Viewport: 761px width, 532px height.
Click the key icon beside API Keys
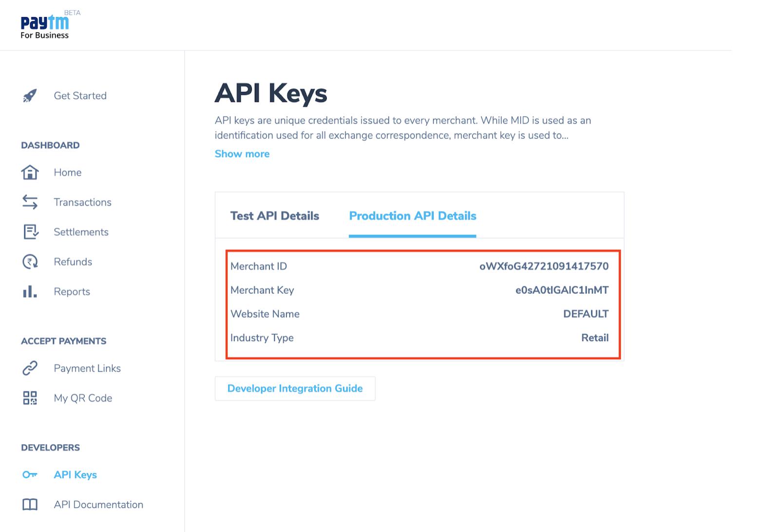(x=30, y=475)
